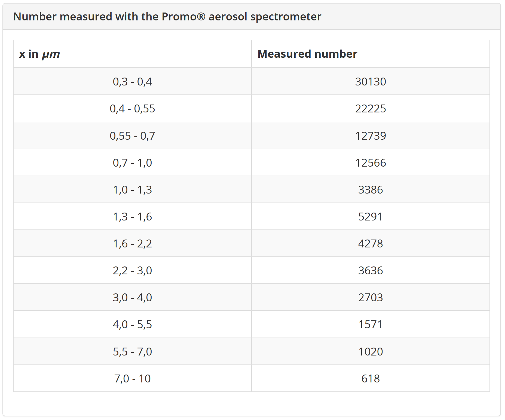Click the measured value 1571

371,324
